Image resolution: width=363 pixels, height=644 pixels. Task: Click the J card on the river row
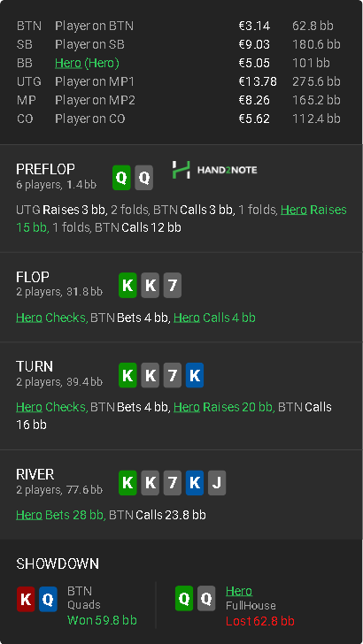tap(217, 483)
